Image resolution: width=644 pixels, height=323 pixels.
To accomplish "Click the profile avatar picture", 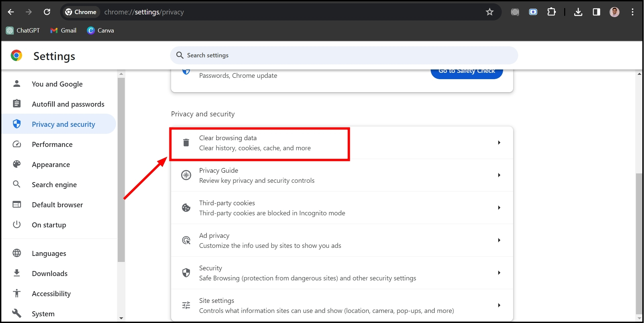I will click(x=614, y=12).
